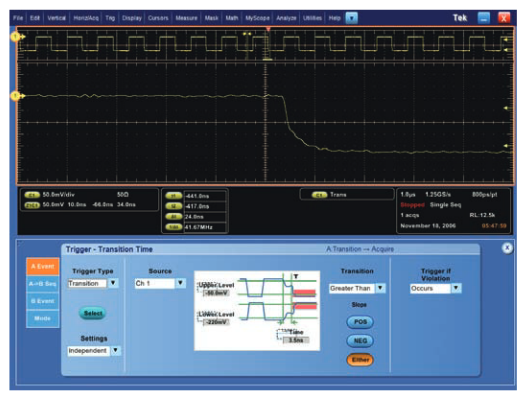Viewport: 528px width, 397px height.
Task: Click the t1 cursor badge reading -441.0ns
Action: click(174, 196)
